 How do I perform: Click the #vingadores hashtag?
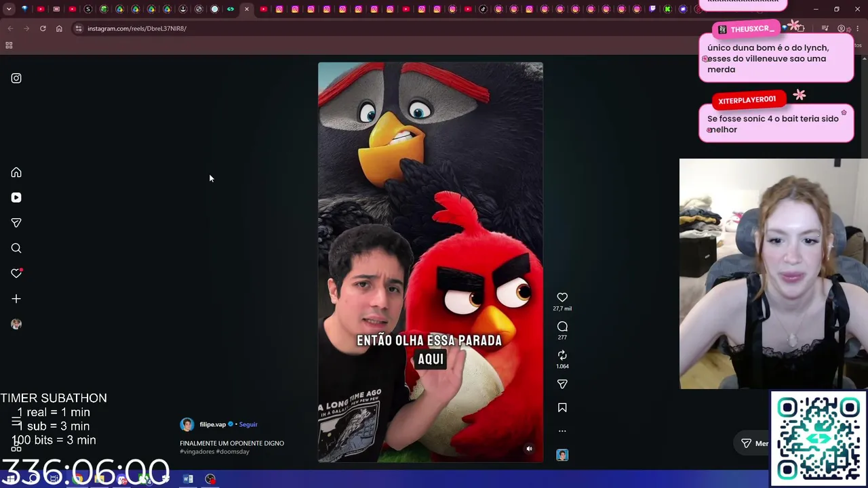coord(197,451)
